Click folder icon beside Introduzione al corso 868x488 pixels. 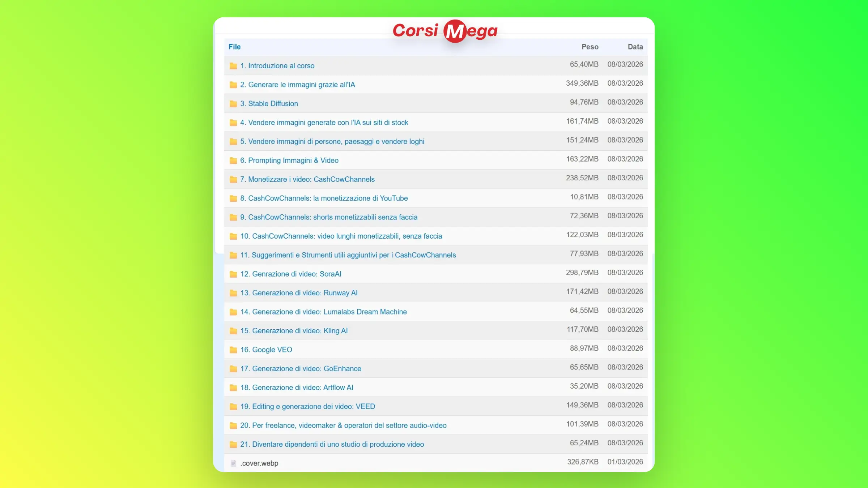[x=233, y=66]
